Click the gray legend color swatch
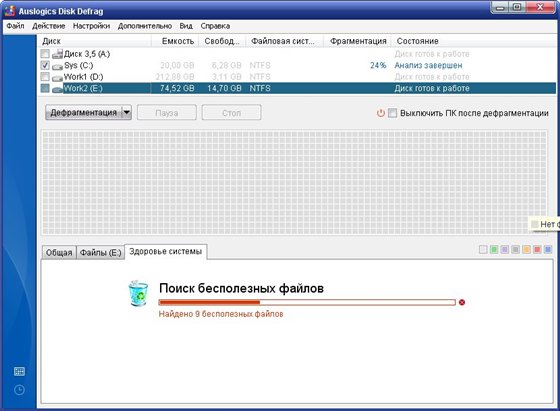Image resolution: width=560 pixels, height=411 pixels. [515, 250]
